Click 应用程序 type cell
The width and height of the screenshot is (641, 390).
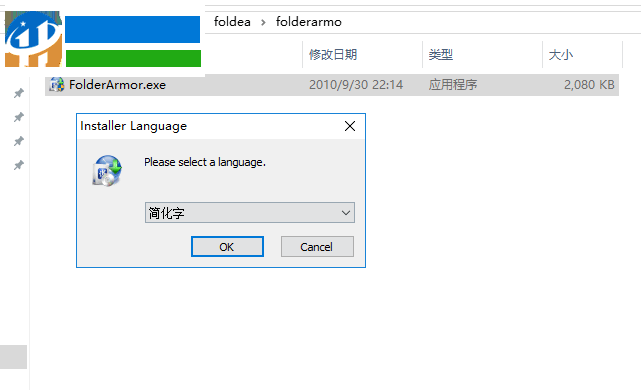[453, 85]
